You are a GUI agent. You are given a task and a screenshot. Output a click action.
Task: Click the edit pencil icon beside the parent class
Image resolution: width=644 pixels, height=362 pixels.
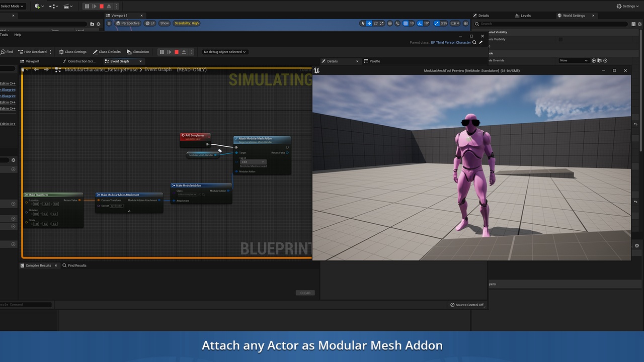pos(481,42)
